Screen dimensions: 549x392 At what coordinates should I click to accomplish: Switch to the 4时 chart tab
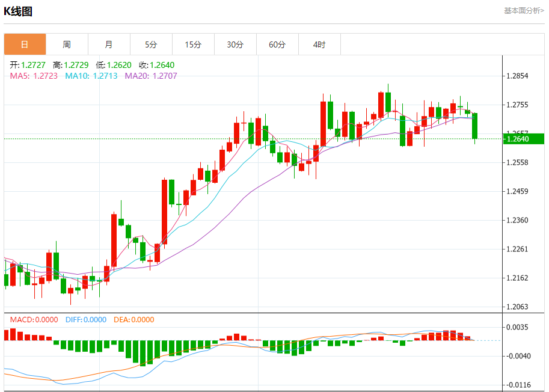319,44
